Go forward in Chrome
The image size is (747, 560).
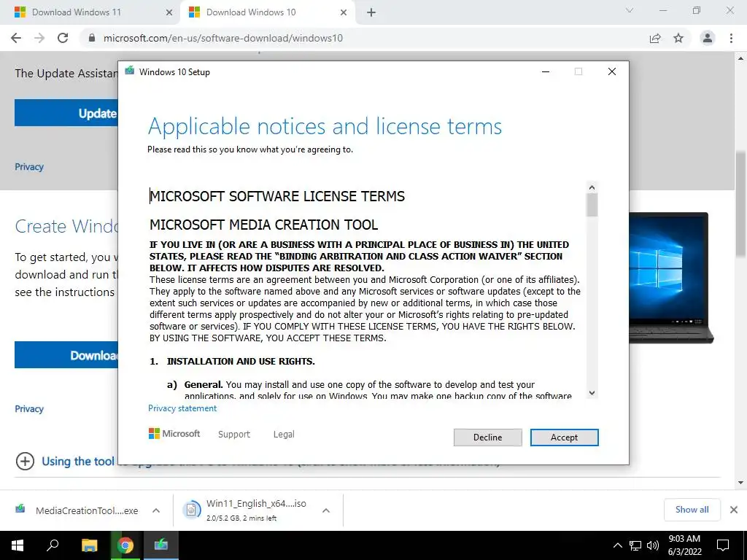click(x=39, y=38)
